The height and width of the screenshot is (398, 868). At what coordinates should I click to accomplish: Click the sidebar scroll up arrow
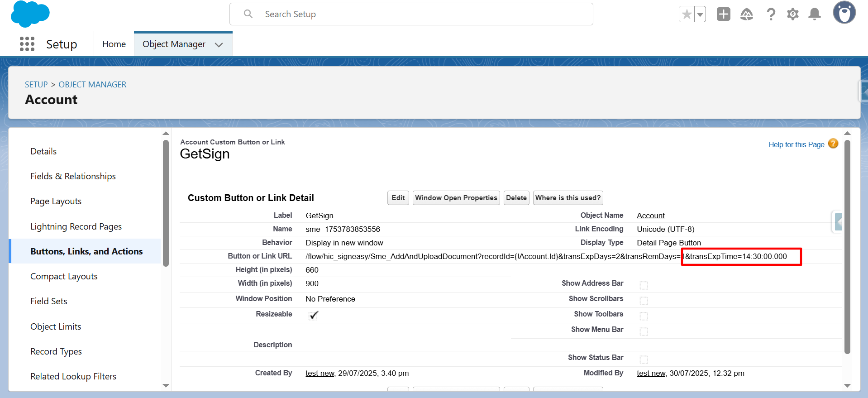(x=166, y=133)
